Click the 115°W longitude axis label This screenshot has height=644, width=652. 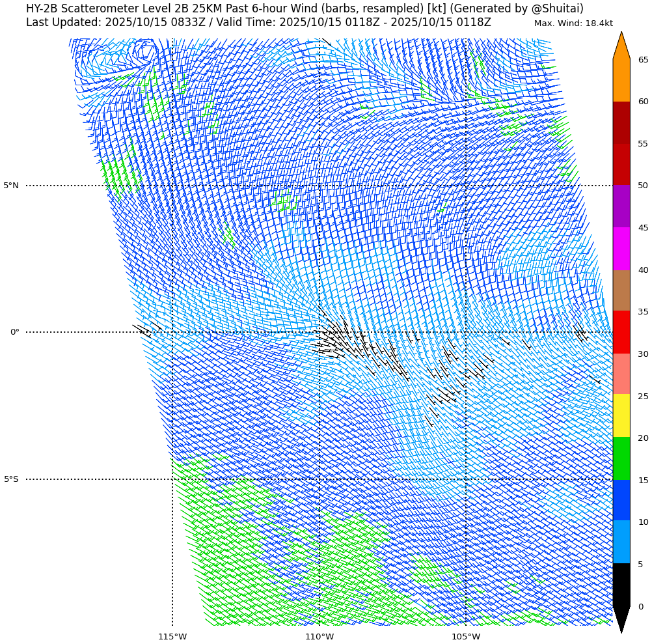[172, 636]
